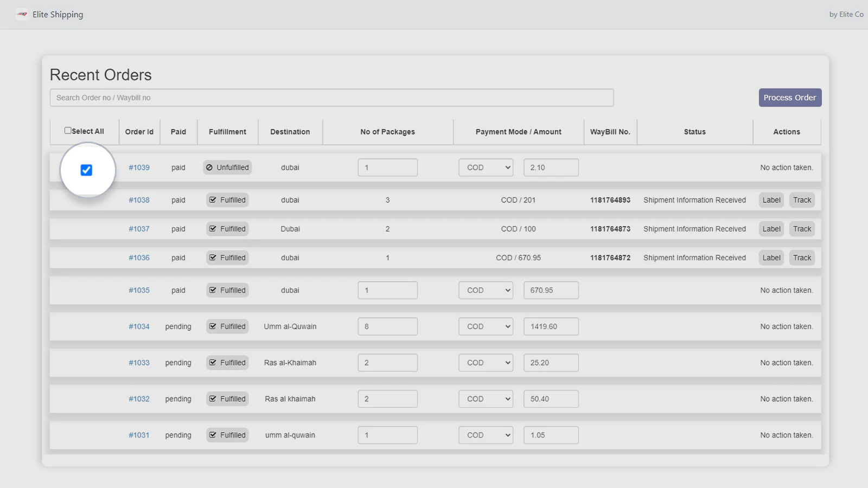
Task: Click Fulfilled badge on order #1038
Action: click(x=227, y=200)
